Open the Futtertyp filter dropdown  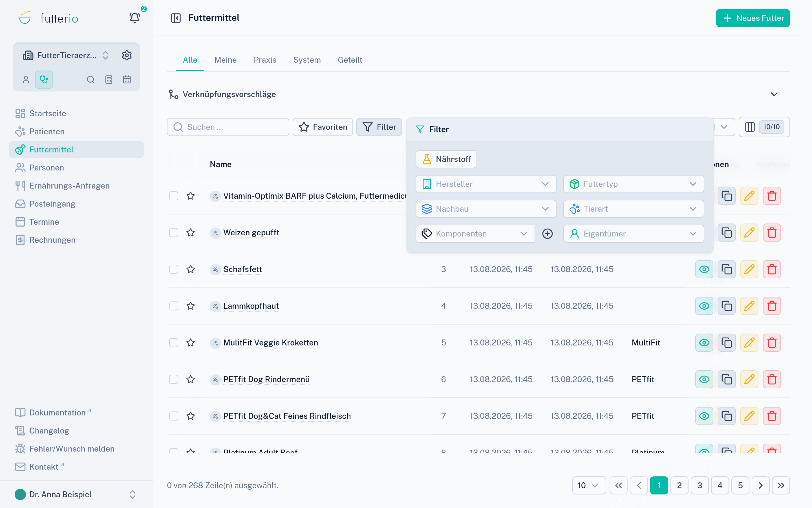(633, 184)
